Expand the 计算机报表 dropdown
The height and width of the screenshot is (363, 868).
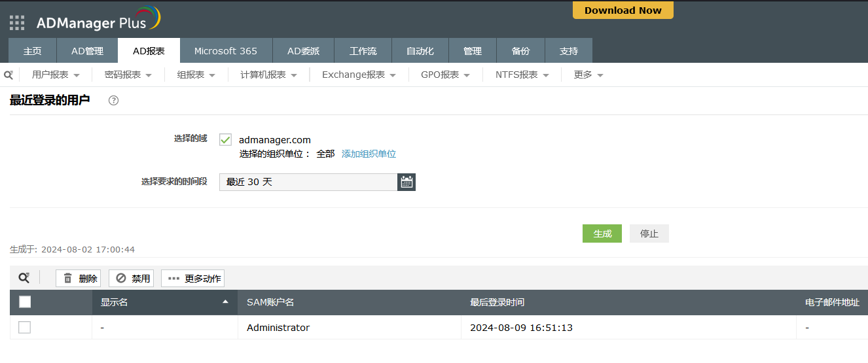(269, 75)
